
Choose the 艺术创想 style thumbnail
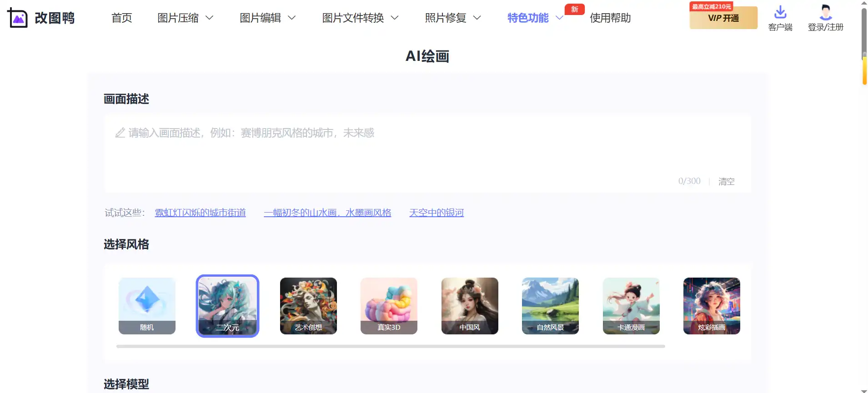tap(308, 306)
